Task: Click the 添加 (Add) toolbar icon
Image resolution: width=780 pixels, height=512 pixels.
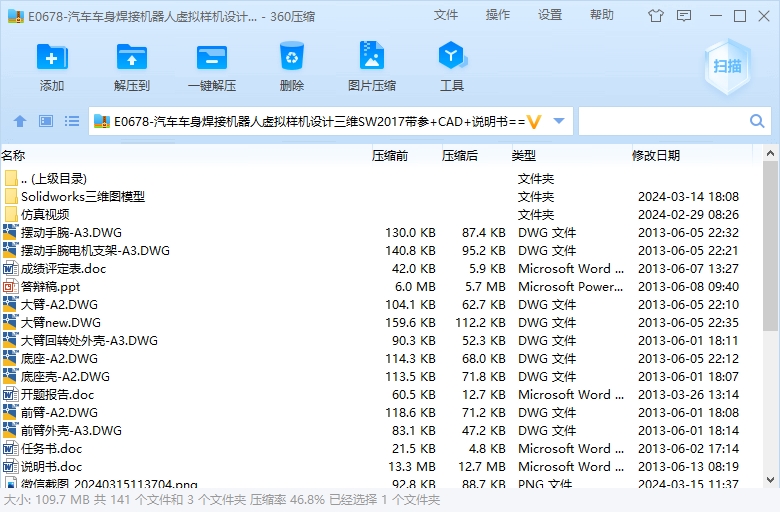Action: point(52,57)
